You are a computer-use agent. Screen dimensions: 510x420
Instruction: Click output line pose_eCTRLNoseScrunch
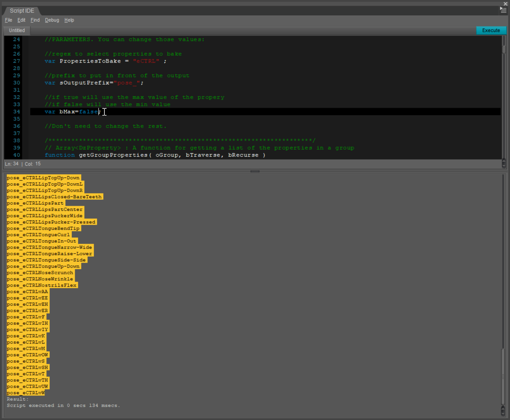click(x=40, y=273)
